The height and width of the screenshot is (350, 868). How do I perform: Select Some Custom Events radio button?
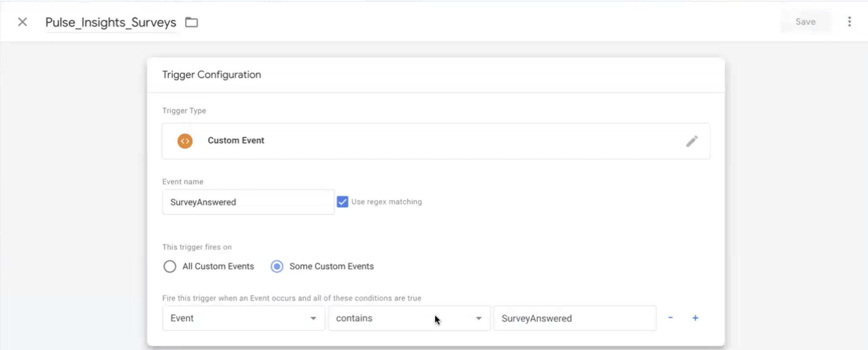(277, 266)
